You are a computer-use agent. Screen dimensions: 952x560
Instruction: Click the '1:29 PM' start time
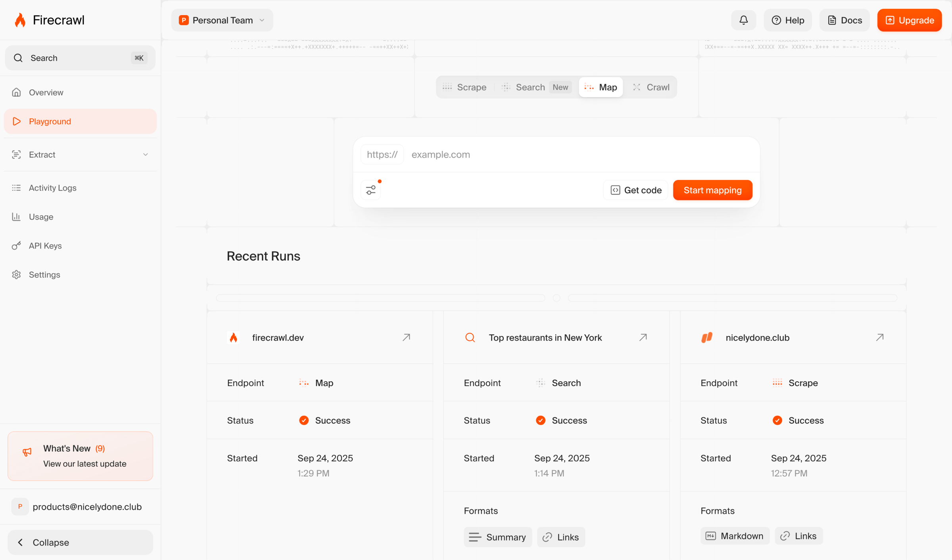pos(313,473)
